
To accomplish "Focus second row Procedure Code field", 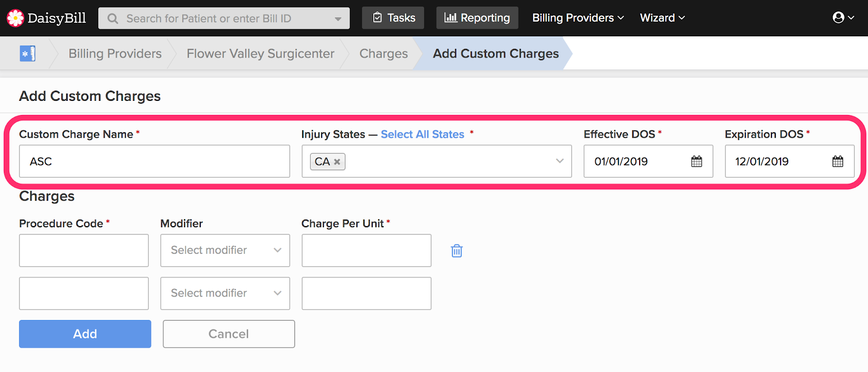I will click(x=84, y=293).
